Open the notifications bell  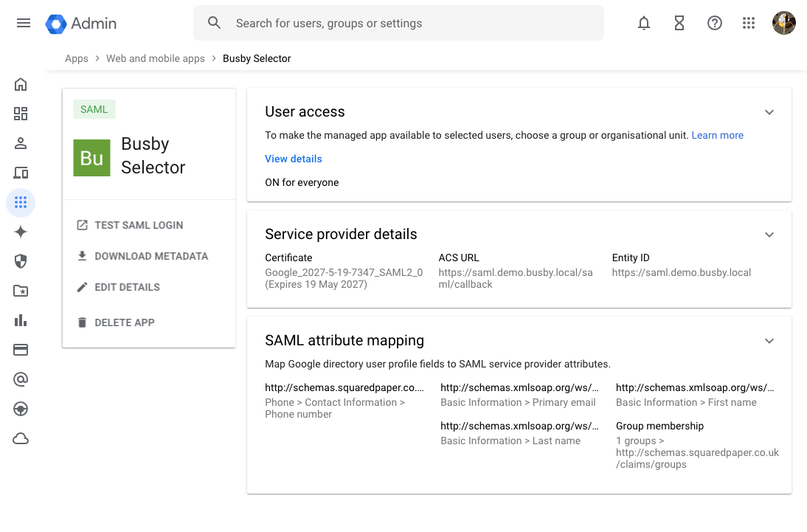point(644,23)
